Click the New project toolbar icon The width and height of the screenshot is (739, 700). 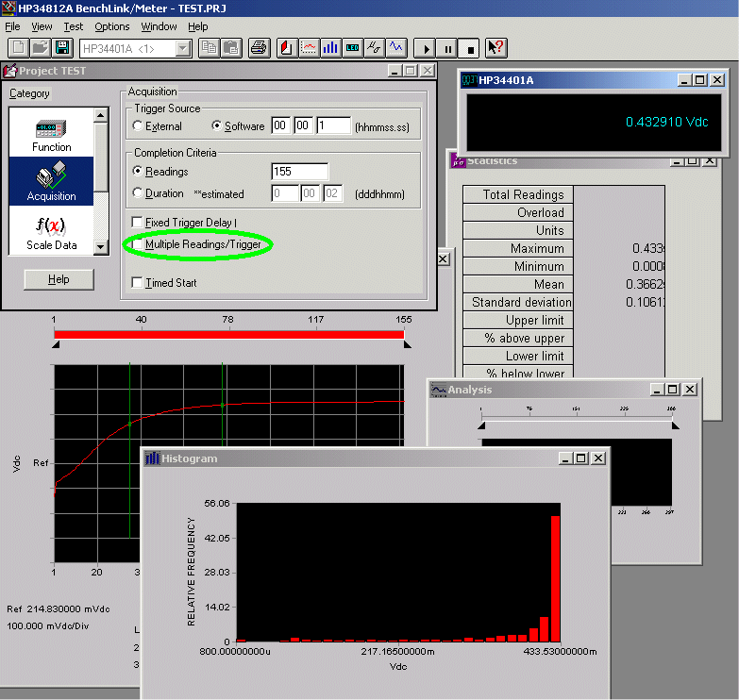(18, 47)
